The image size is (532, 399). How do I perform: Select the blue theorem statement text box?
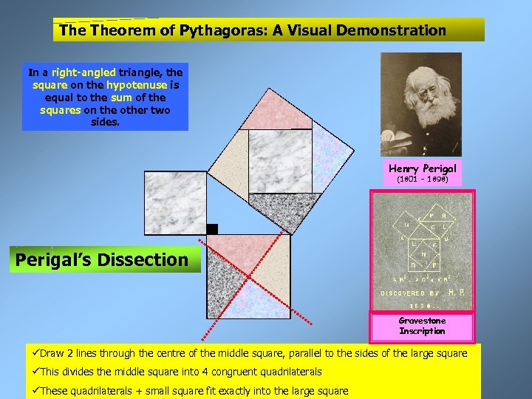(105, 97)
